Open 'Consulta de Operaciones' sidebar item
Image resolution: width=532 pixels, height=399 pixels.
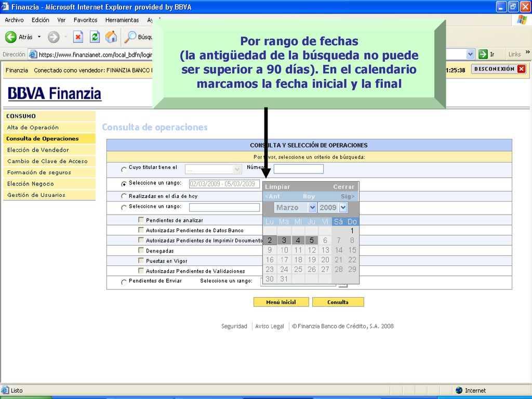49,139
